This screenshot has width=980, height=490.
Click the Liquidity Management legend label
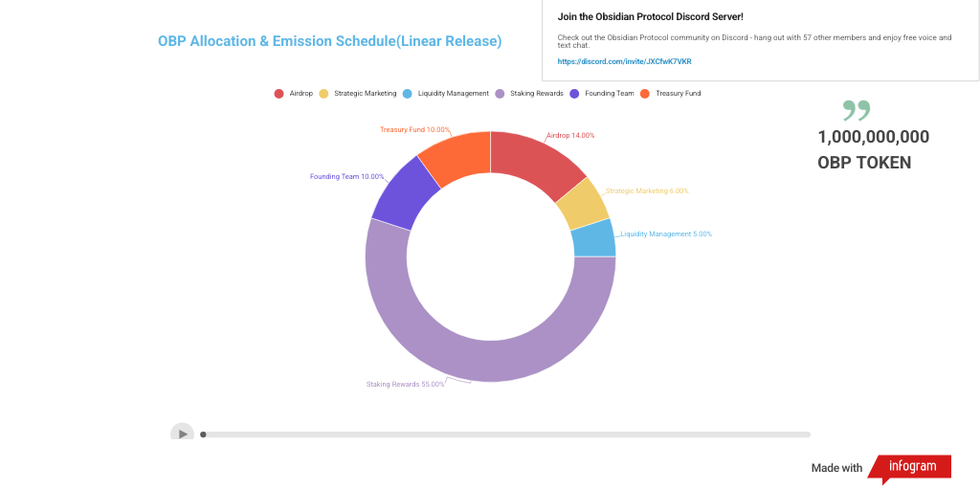(x=453, y=94)
